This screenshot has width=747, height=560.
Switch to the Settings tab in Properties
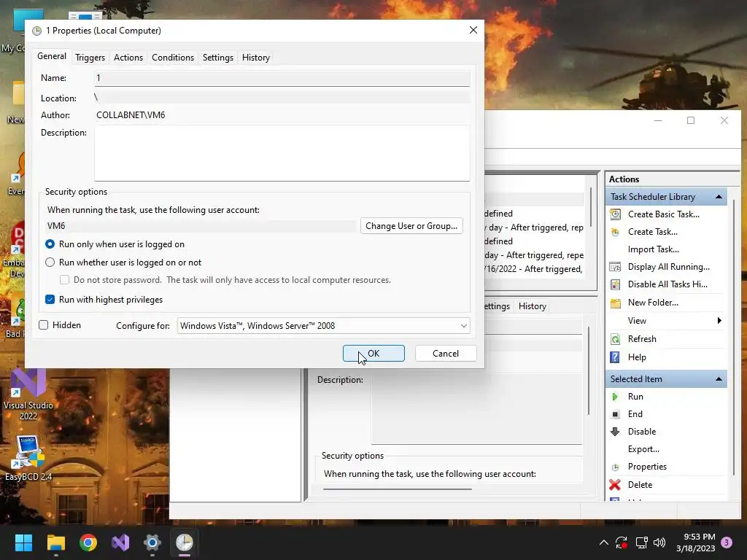pyautogui.click(x=217, y=58)
